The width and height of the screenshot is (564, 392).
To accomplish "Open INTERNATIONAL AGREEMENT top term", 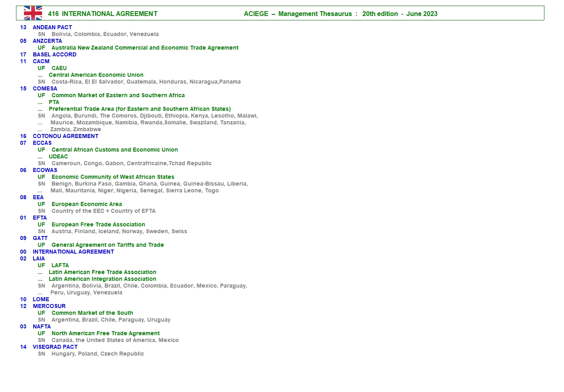I will (x=73, y=252).
